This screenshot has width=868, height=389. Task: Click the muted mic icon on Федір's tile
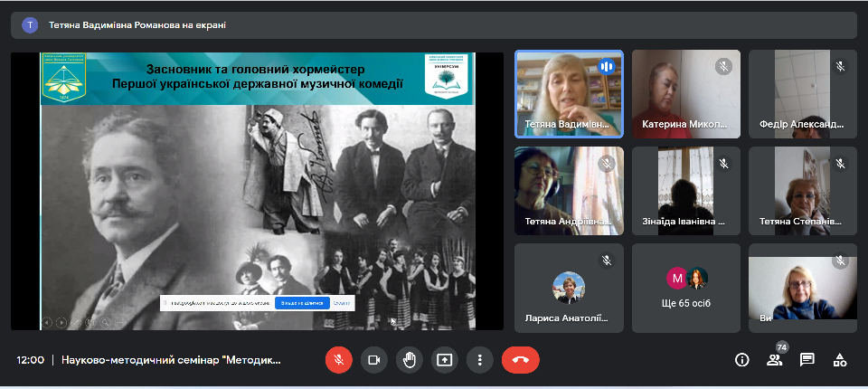[840, 66]
